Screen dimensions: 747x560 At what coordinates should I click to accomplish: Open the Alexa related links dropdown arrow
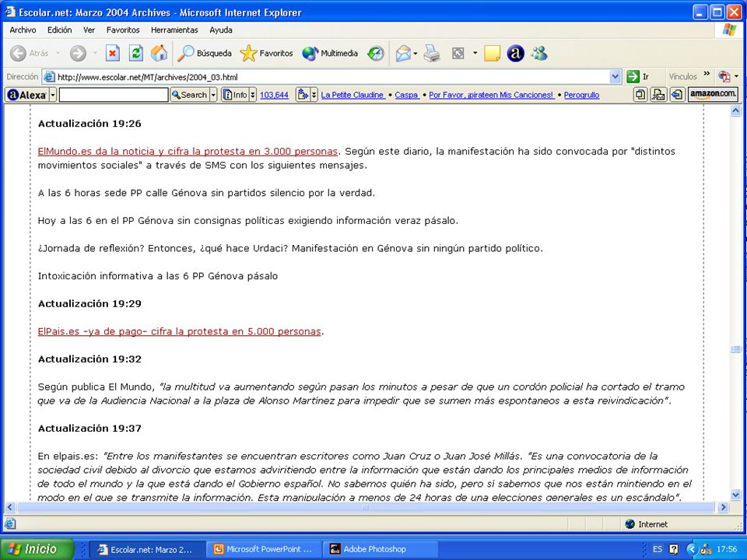[314, 95]
